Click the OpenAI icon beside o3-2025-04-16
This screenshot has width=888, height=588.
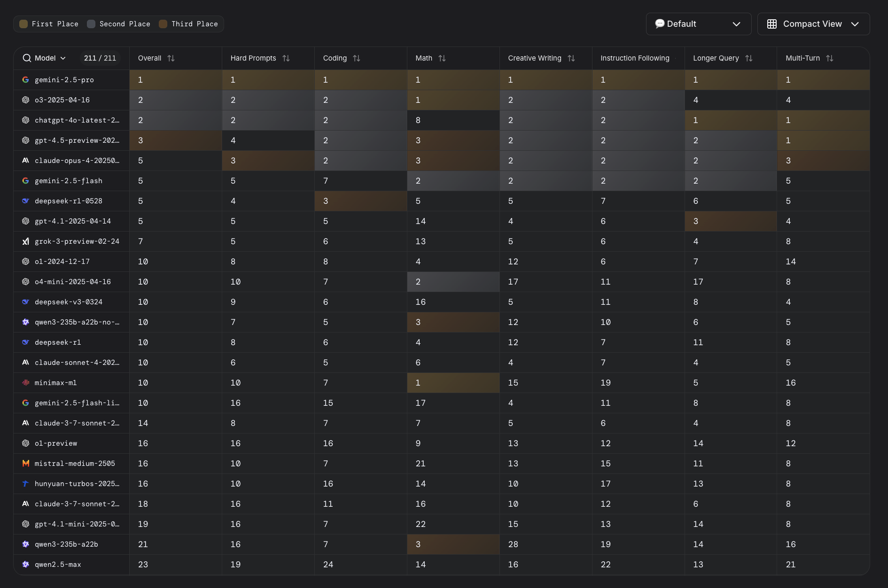coord(26,100)
